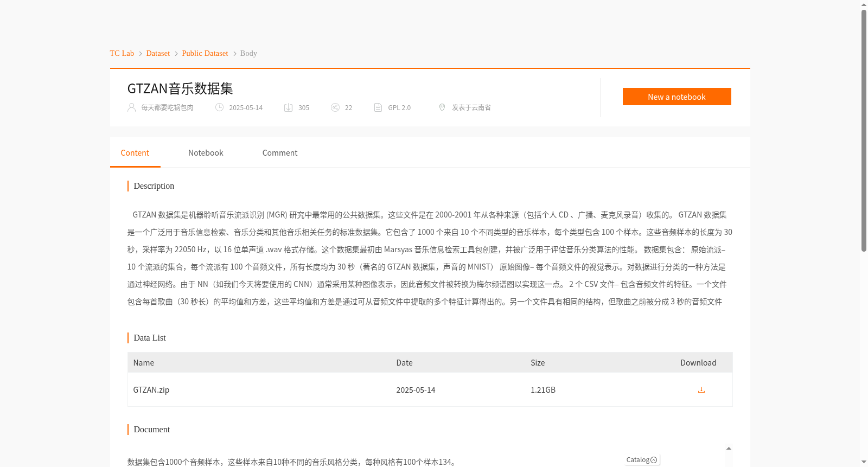Download the GTZAN.zip file
Image resolution: width=868 pixels, height=467 pixels.
pos(701,390)
